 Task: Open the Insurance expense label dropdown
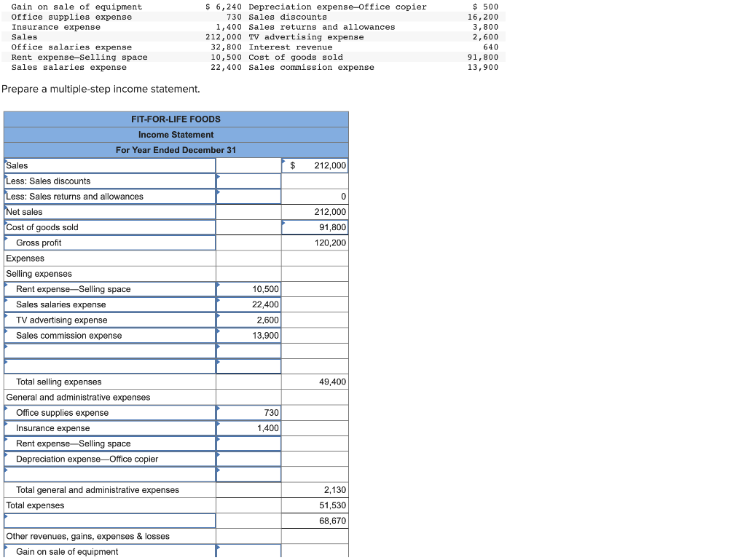tap(109, 428)
